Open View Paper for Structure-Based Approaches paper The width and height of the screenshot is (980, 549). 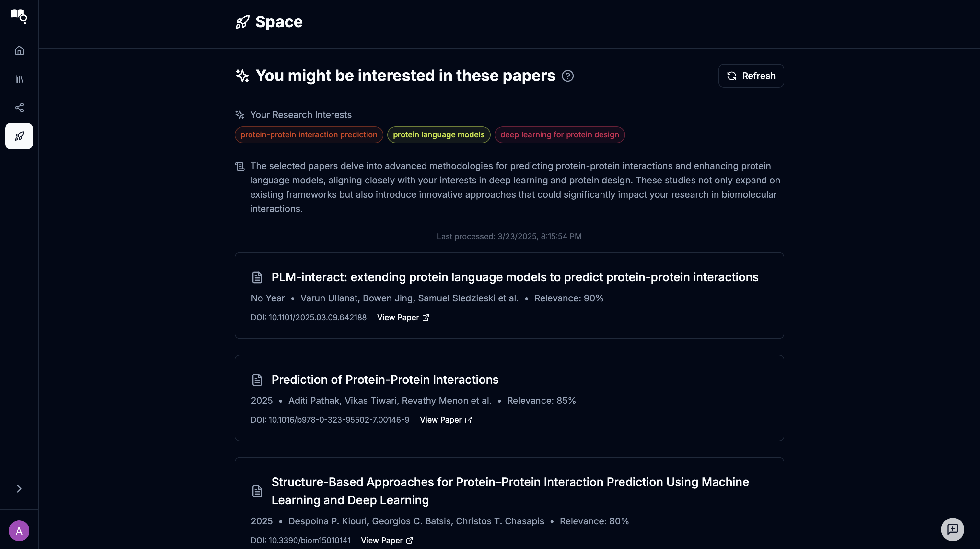(x=387, y=541)
